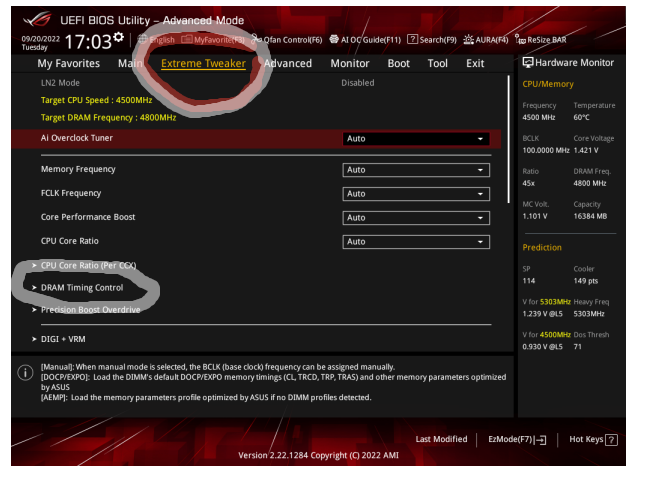Screen dimensions: 656x480
Task: Open the FCLK Frequency dropdown
Action: click(x=416, y=194)
